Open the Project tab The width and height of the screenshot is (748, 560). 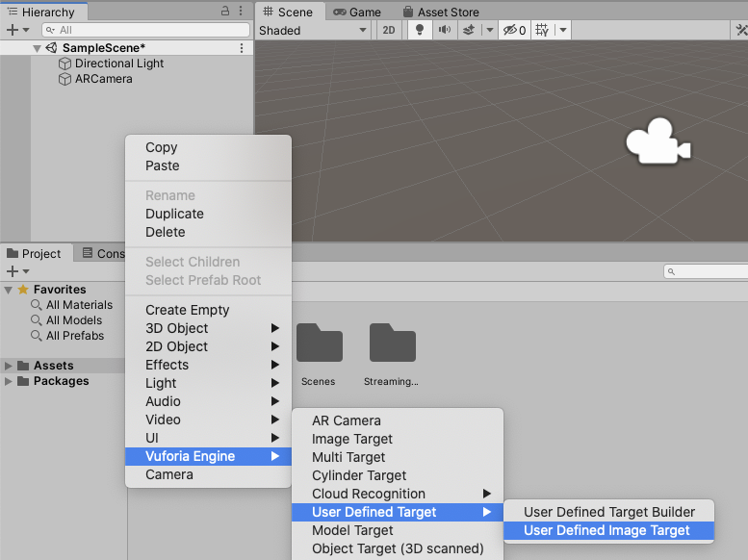tap(35, 253)
